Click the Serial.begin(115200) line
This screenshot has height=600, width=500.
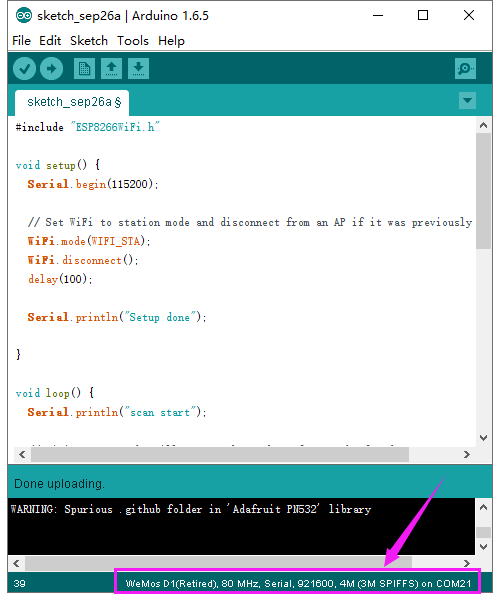point(93,184)
